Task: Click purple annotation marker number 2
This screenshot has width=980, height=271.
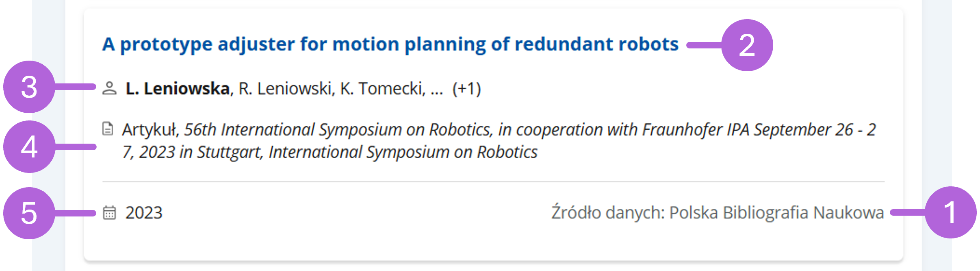Action: pos(747,45)
